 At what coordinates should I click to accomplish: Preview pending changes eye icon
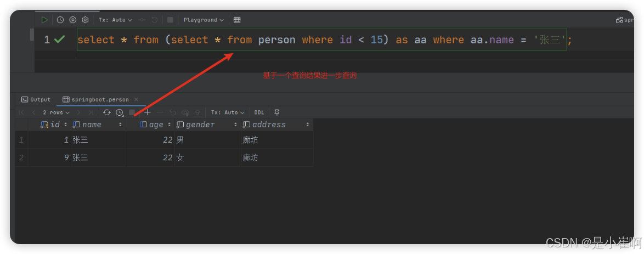(185, 112)
